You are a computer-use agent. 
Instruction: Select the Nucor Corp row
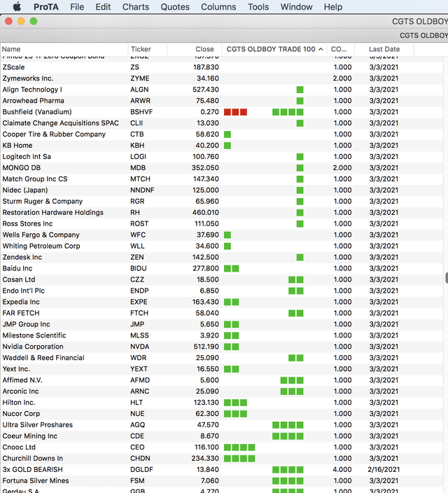222,413
